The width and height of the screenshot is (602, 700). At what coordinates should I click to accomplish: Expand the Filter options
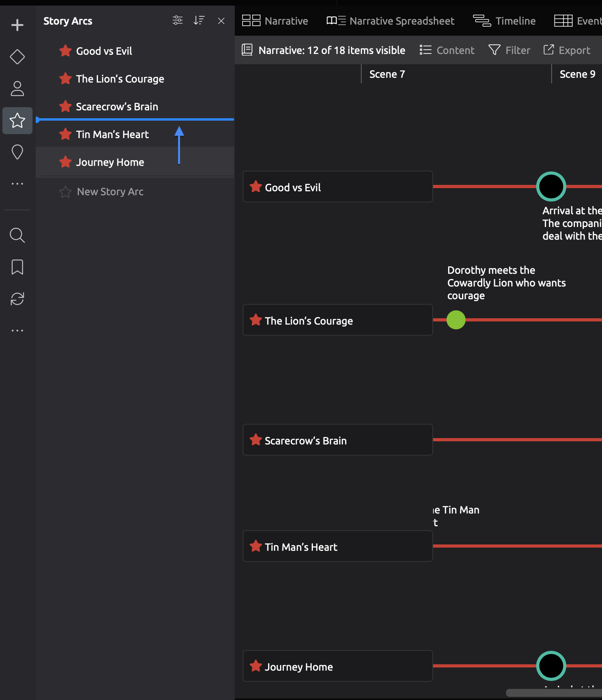pos(509,50)
